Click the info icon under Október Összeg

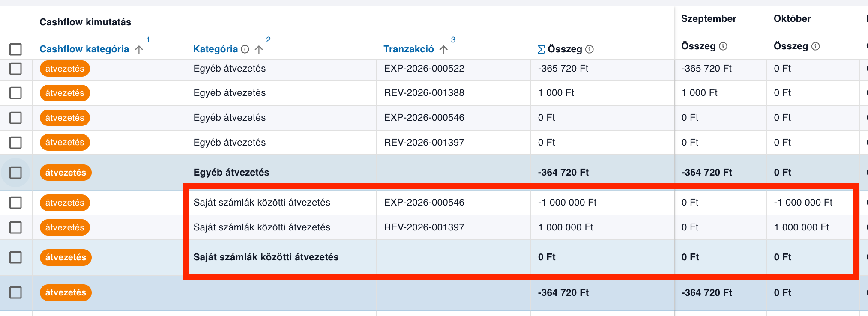coord(816,46)
